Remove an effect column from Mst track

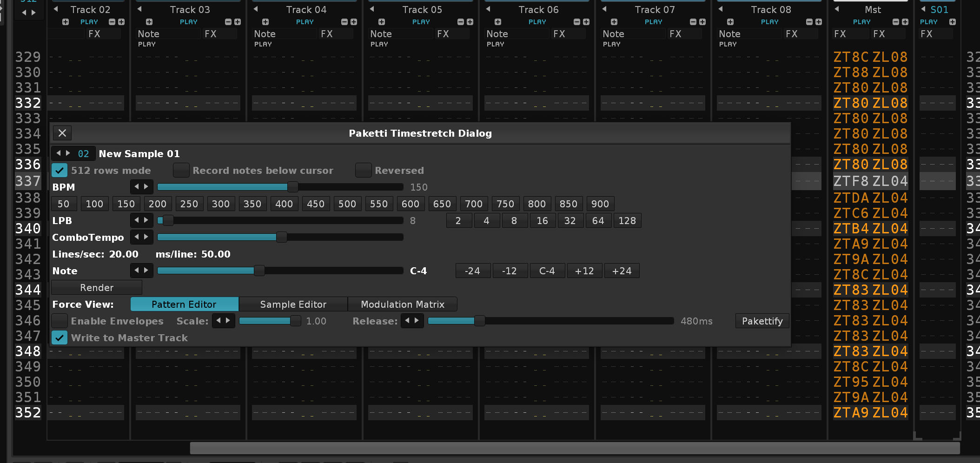click(896, 22)
